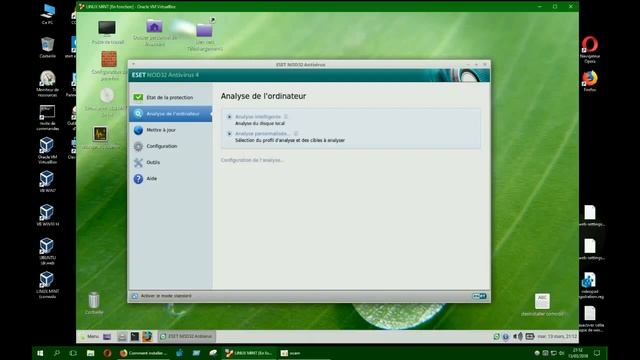Launch Firefox from Mint panel
640x360 pixels.
147,336
